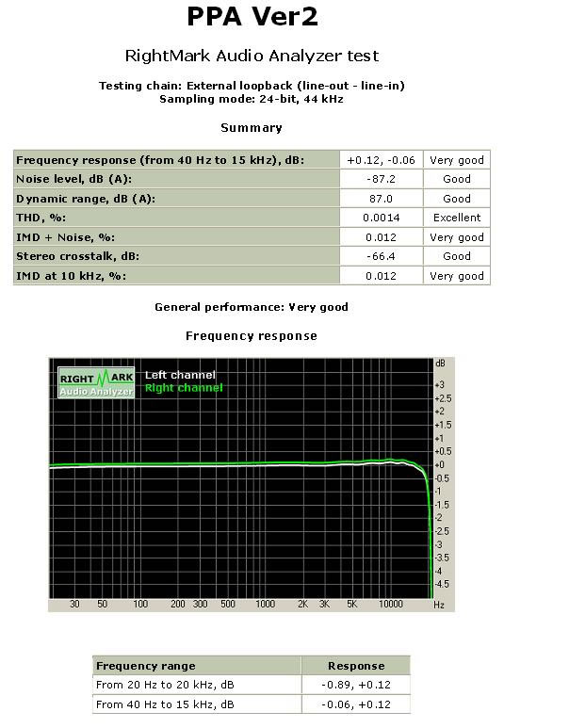Click the Response column header

click(x=356, y=666)
